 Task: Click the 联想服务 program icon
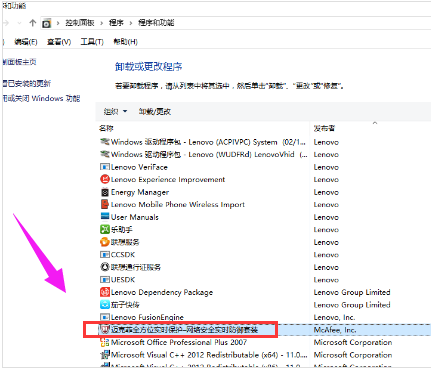tap(105, 242)
